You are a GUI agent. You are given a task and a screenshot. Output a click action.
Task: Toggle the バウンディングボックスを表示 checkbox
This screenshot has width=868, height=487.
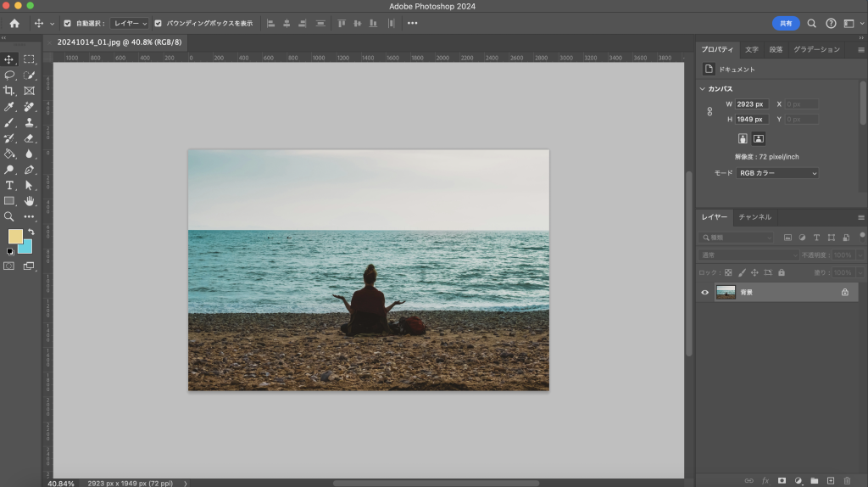pyautogui.click(x=158, y=24)
